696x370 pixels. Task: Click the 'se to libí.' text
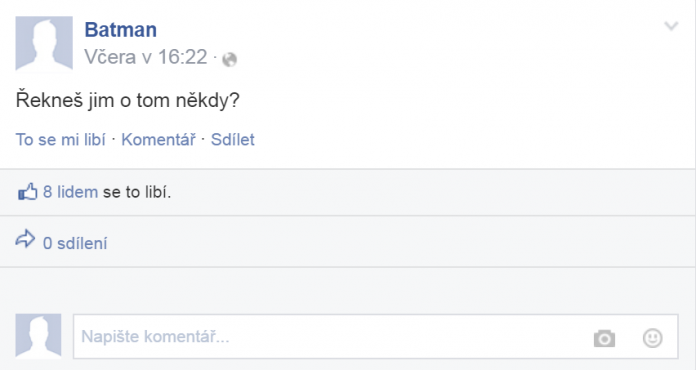(137, 192)
